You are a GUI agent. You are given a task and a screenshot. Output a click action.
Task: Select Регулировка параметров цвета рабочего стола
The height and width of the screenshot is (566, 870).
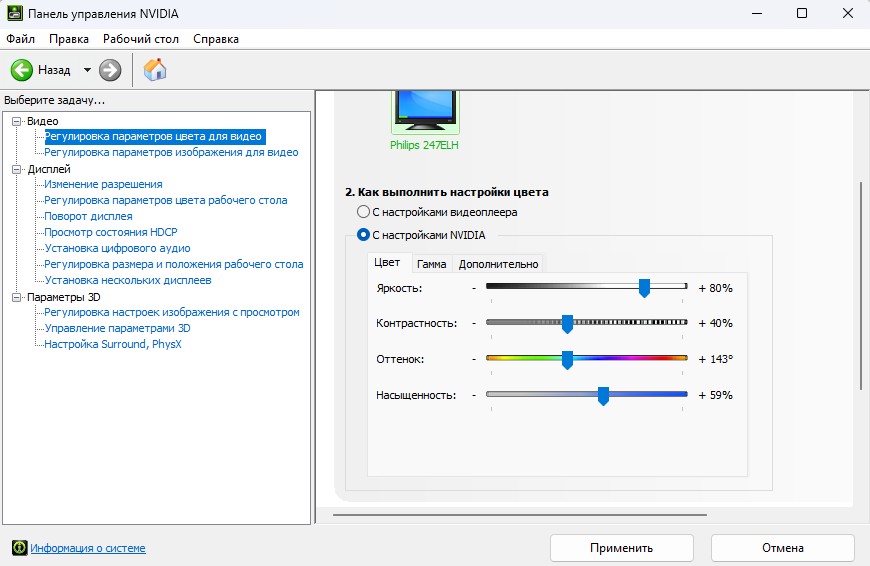coord(165,200)
